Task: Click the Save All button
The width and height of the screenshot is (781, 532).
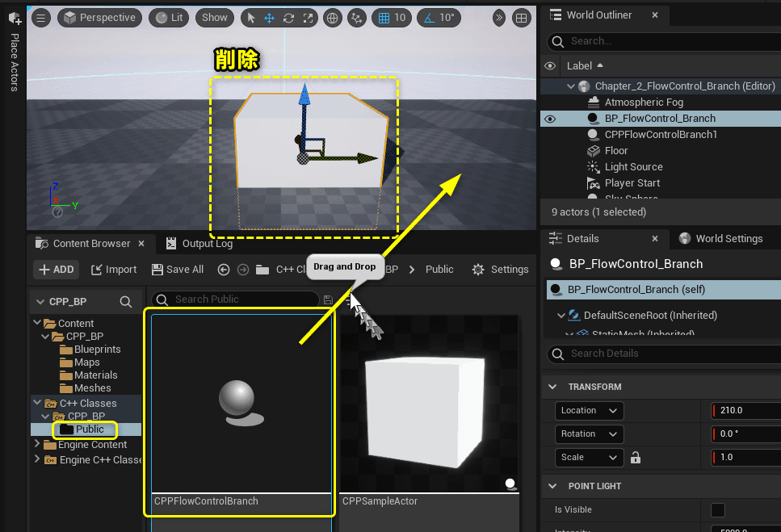Action: [178, 270]
